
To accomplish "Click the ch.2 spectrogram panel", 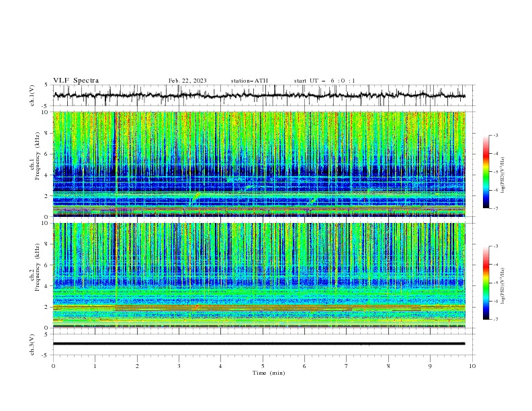I will [259, 275].
